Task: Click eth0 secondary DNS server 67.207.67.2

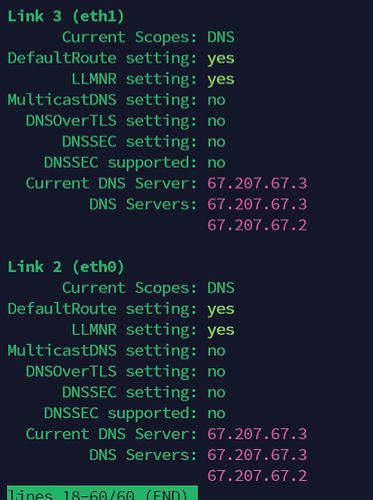Action: point(257,476)
